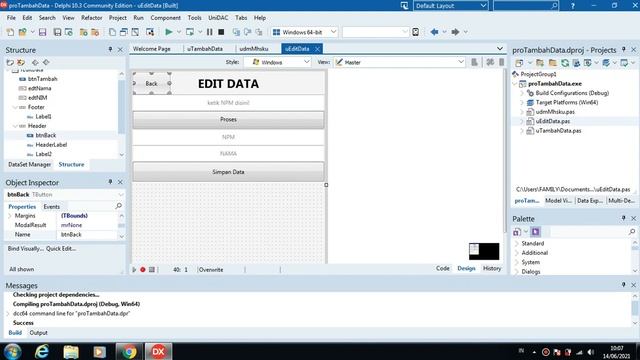640x360 pixels.
Task: Click the search icon in Object Inspector
Action: pyautogui.click(x=118, y=206)
